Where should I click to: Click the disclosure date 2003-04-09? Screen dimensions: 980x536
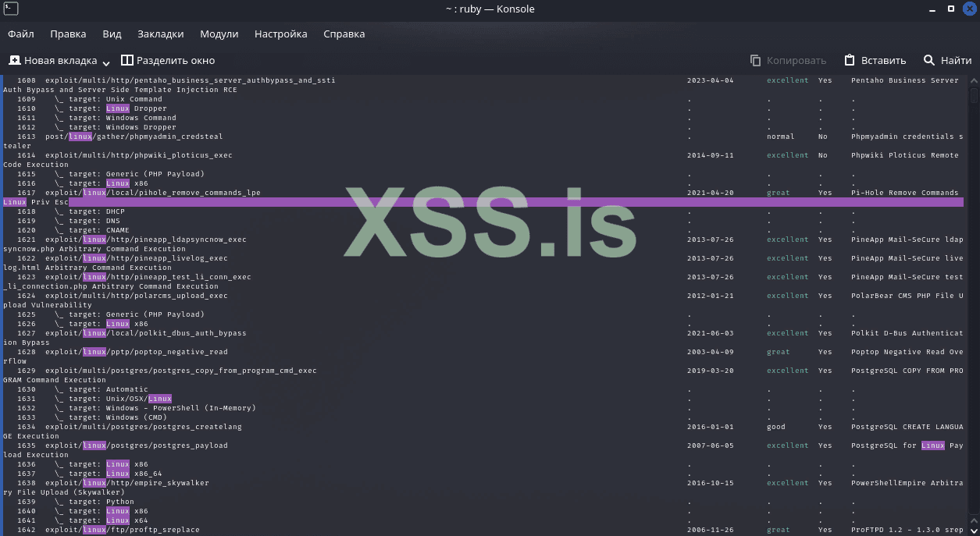tap(711, 352)
